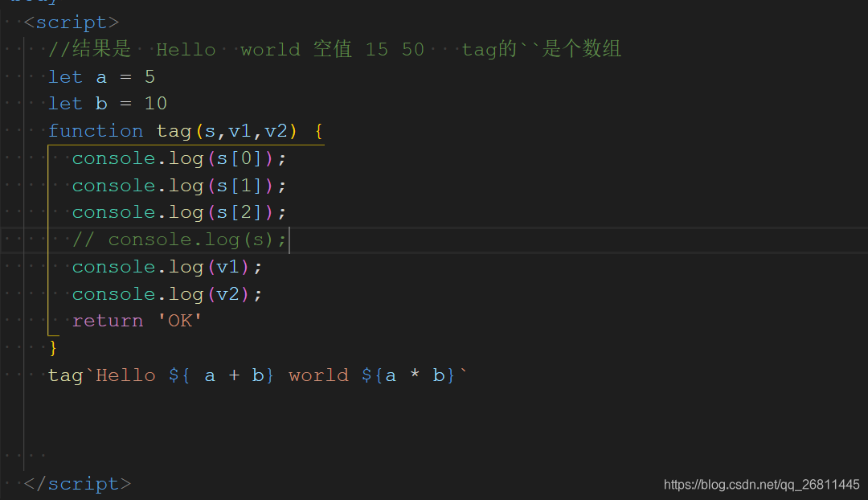The width and height of the screenshot is (868, 500).
Task: Click the console.log(s[0]) line
Action: tap(178, 158)
